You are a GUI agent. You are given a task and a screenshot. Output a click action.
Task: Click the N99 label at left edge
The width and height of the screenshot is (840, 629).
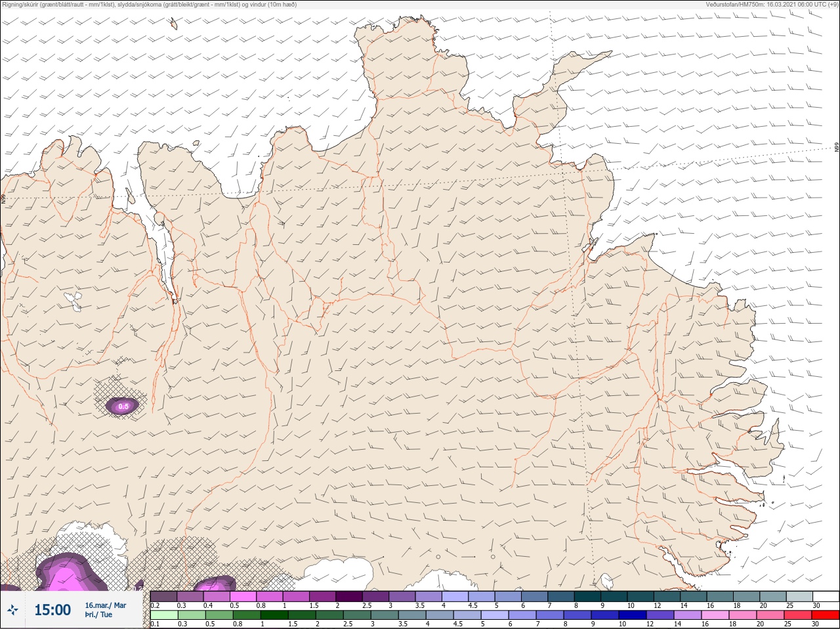point(4,198)
